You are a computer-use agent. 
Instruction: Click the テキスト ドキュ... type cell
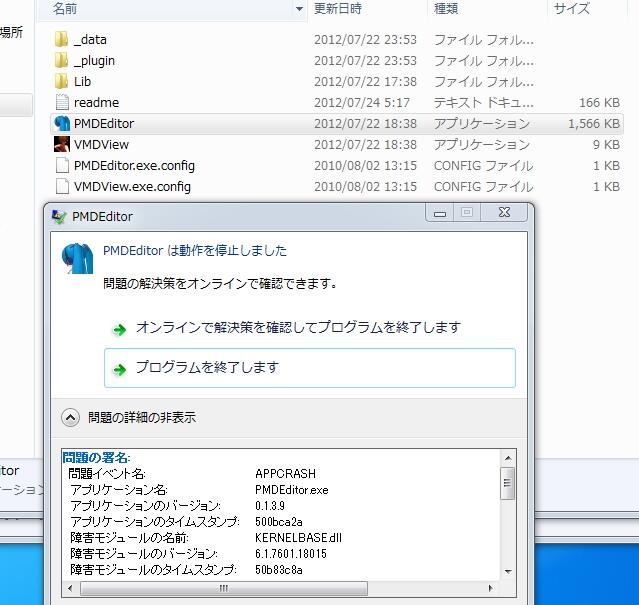coord(483,102)
